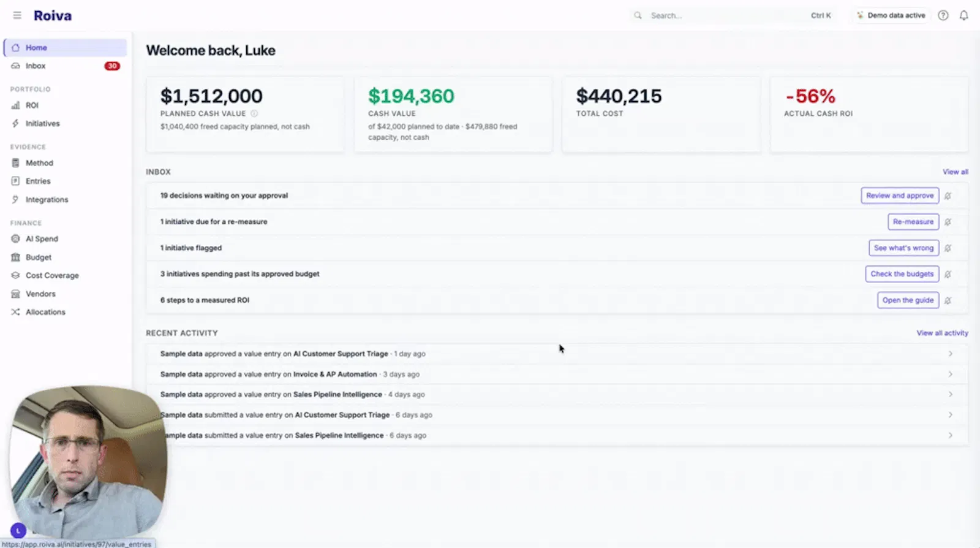Viewport: 980px width, 548px height.
Task: Snooze the initiative due for re-measure row
Action: (948, 222)
